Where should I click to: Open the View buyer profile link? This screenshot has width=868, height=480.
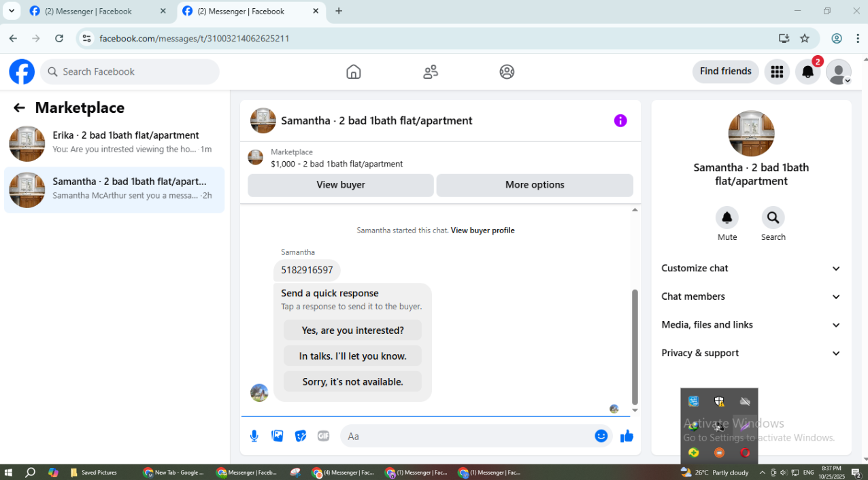click(x=482, y=230)
